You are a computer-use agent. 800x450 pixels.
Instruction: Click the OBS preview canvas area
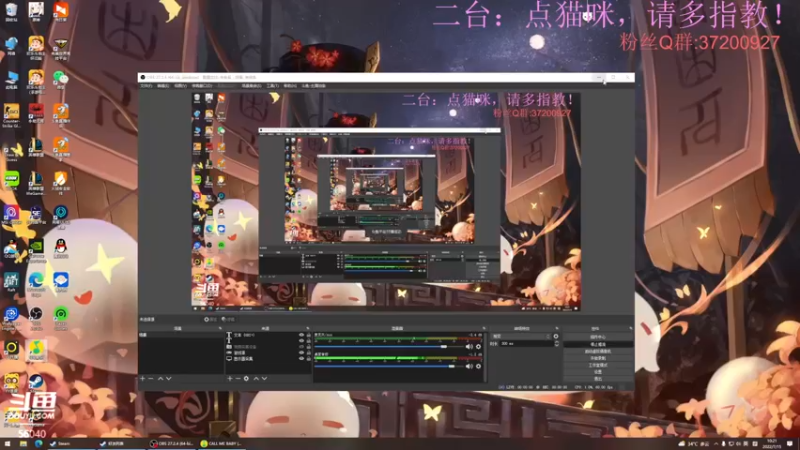[386, 202]
